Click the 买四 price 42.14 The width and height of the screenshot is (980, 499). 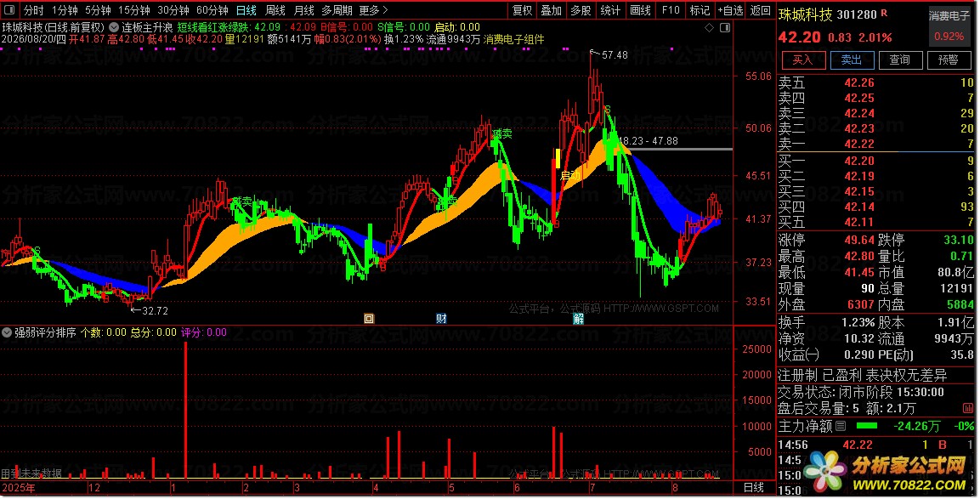[859, 207]
